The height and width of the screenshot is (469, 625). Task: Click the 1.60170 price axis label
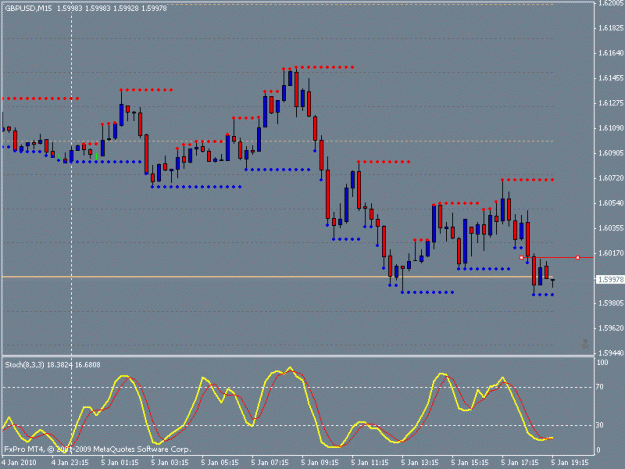tap(611, 253)
